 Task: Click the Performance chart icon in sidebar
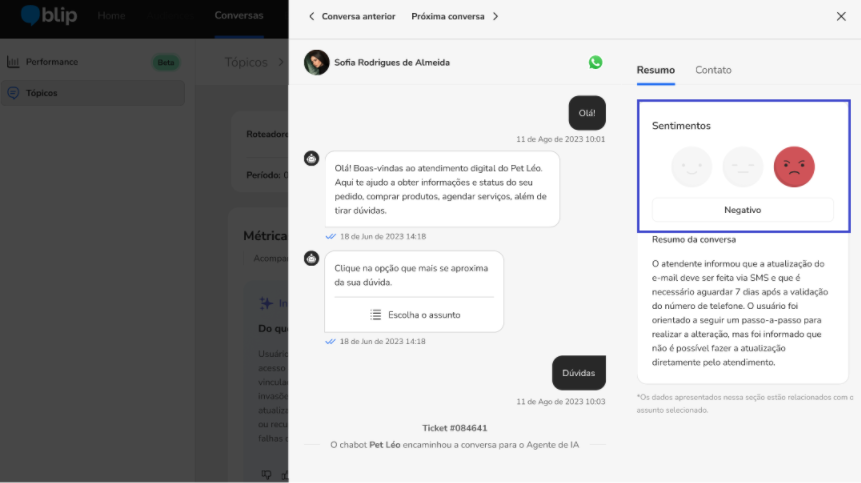pyautogui.click(x=13, y=62)
